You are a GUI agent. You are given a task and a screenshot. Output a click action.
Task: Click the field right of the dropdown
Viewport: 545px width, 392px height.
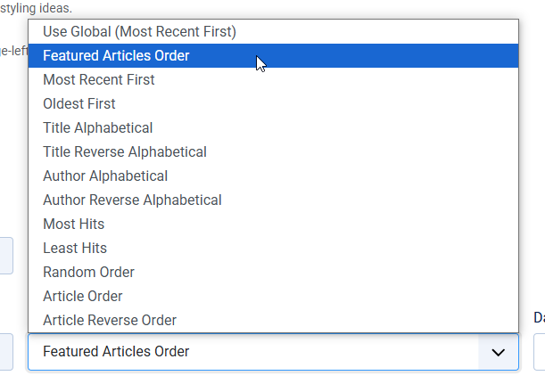point(539,352)
